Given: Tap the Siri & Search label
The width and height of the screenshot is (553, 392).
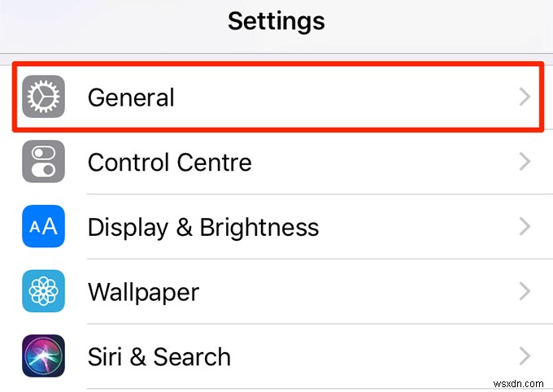Looking at the screenshot, I should click(x=159, y=356).
